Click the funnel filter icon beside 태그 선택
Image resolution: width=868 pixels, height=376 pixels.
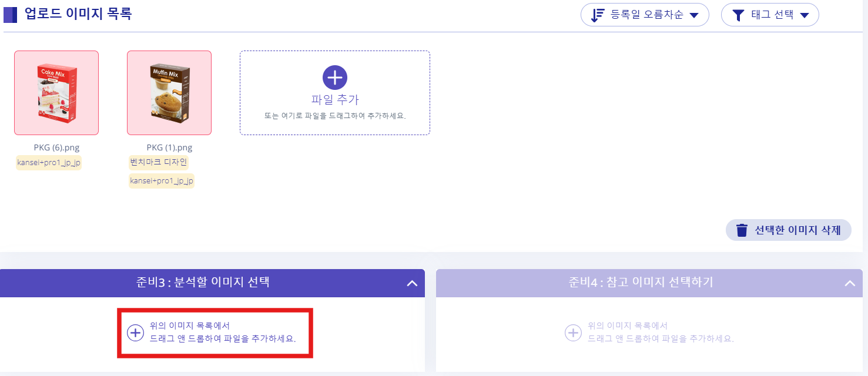point(738,15)
